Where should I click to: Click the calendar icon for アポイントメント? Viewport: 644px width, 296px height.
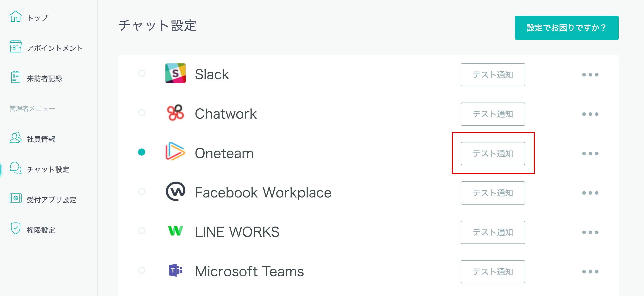pos(15,47)
